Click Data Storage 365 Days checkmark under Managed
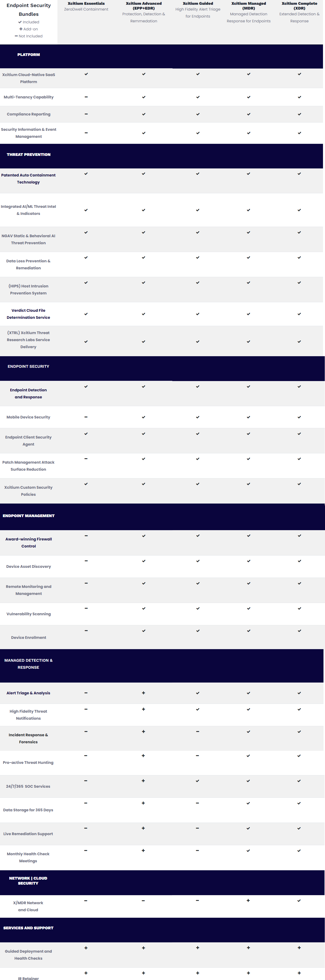The width and height of the screenshot is (325, 980). pos(248,803)
